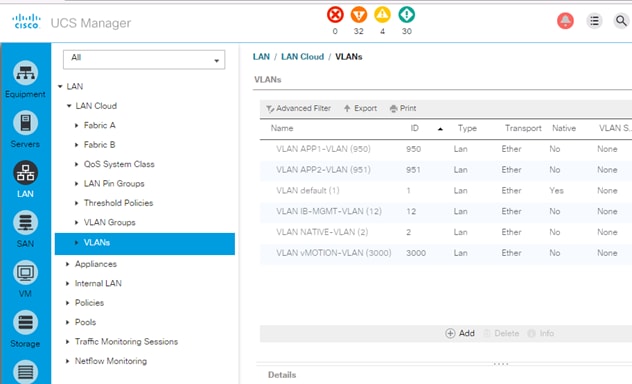Select row VLAN APP1-VLAN (950)
Image resolution: width=632 pixels, height=384 pixels.
pyautogui.click(x=446, y=149)
